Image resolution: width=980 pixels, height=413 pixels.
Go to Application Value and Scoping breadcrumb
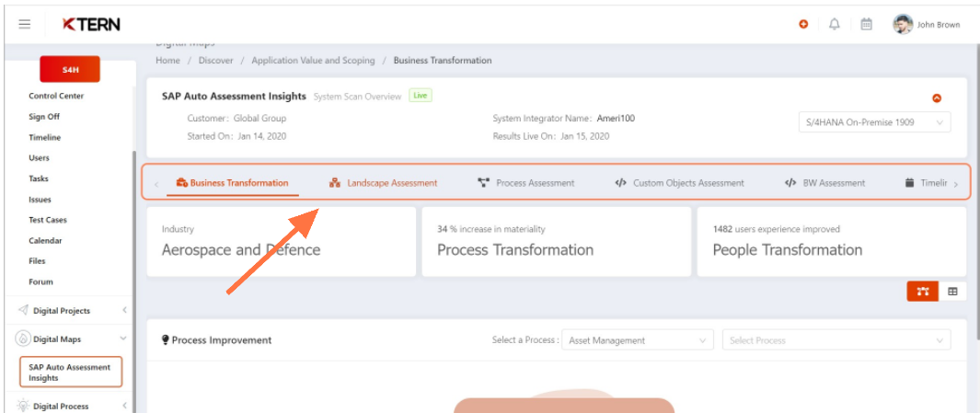pyautogui.click(x=313, y=61)
